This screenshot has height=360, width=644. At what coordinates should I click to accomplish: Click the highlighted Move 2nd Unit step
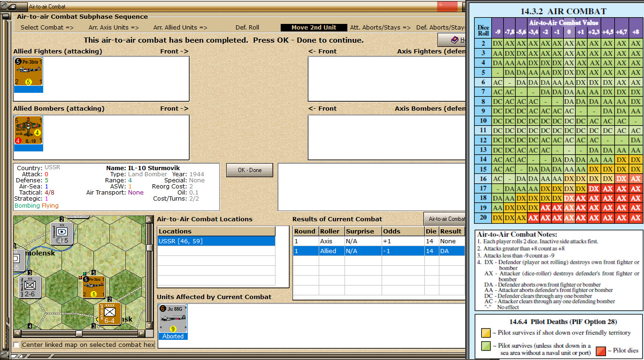314,27
